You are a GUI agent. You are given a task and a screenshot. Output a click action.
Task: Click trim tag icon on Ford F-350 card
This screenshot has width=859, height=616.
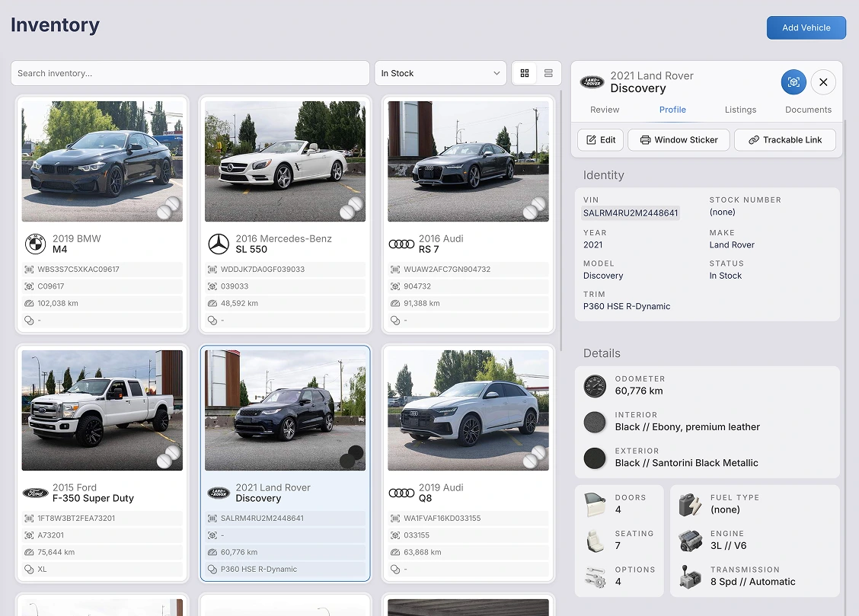(29, 570)
